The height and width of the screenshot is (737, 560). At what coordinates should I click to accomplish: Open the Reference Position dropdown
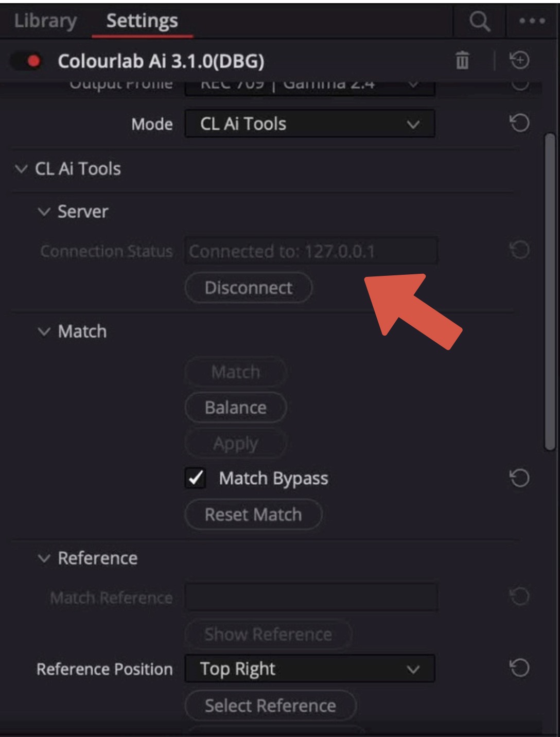click(310, 669)
